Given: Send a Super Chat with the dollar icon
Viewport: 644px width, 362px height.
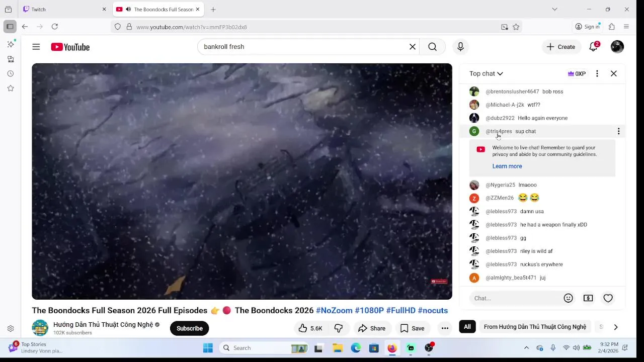Looking at the screenshot, I should (x=588, y=298).
